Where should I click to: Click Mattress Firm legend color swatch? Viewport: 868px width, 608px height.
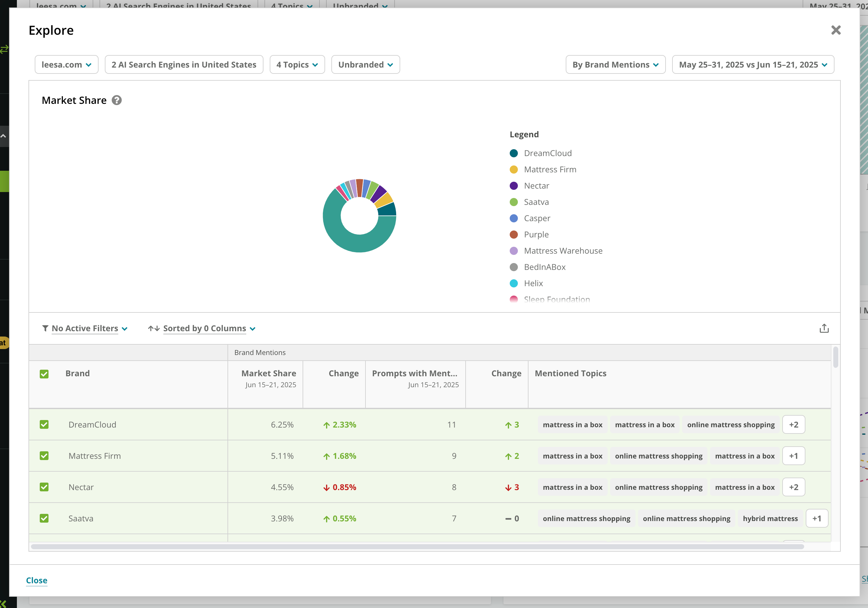tap(514, 169)
